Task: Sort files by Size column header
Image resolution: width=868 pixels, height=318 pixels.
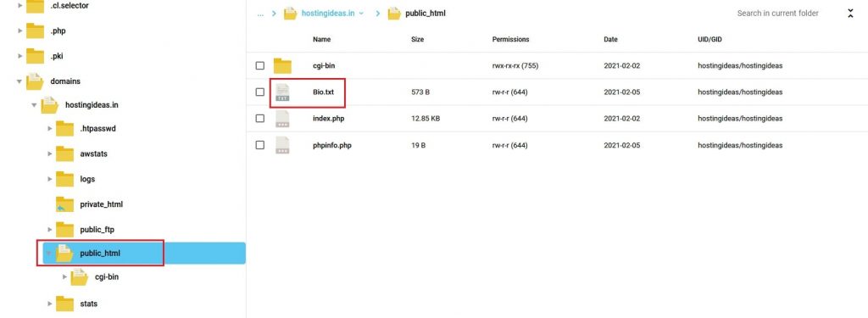Action: point(417,39)
